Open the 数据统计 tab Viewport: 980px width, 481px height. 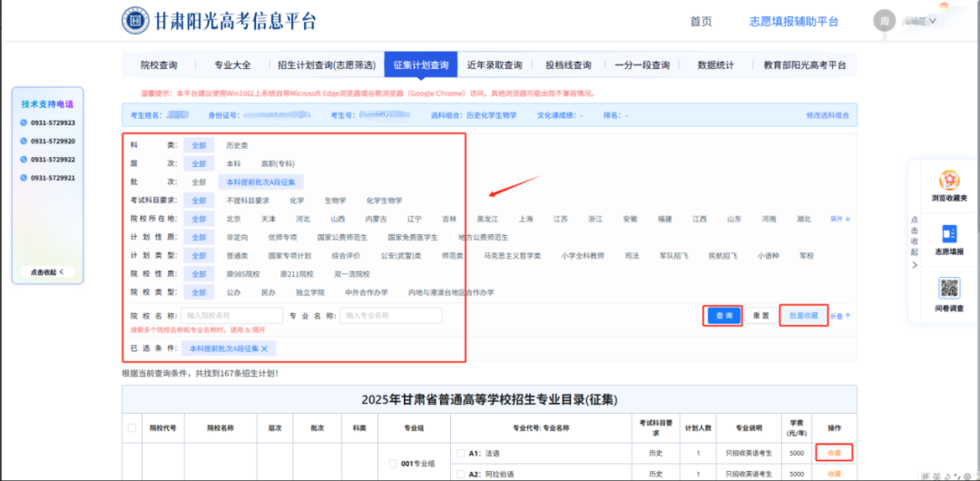(716, 65)
